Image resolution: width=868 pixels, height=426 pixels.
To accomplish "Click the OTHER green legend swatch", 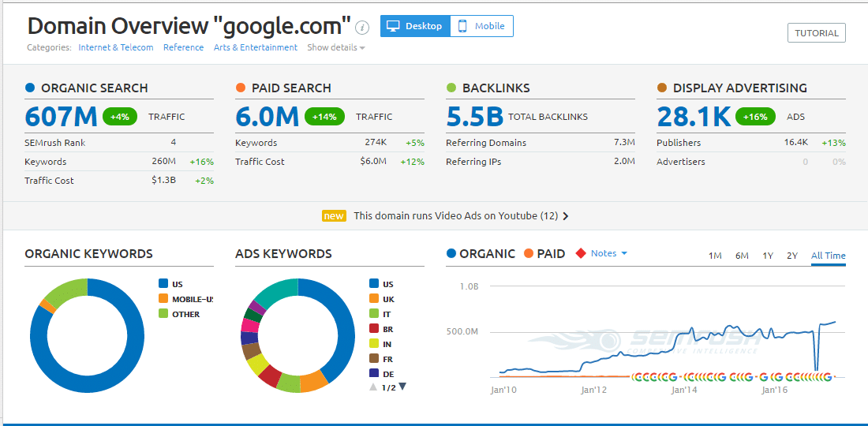I will point(163,314).
